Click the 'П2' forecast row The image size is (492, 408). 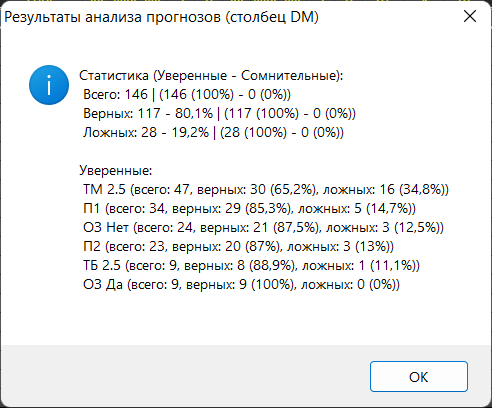[x=238, y=247]
